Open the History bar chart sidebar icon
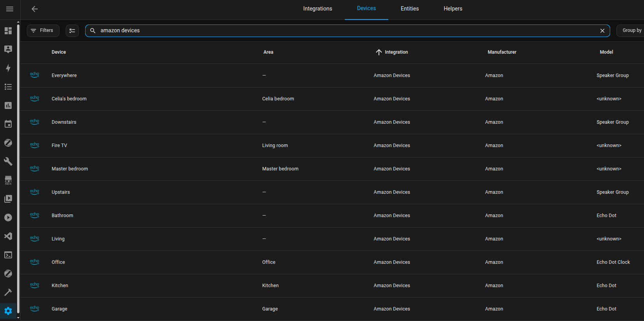 tap(8, 105)
